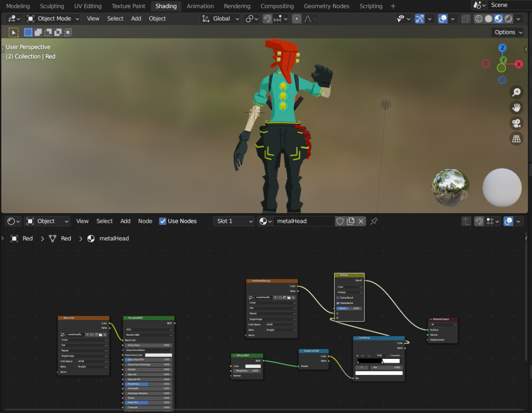Switch to the Geometry Nodes workspace tab

tap(326, 6)
